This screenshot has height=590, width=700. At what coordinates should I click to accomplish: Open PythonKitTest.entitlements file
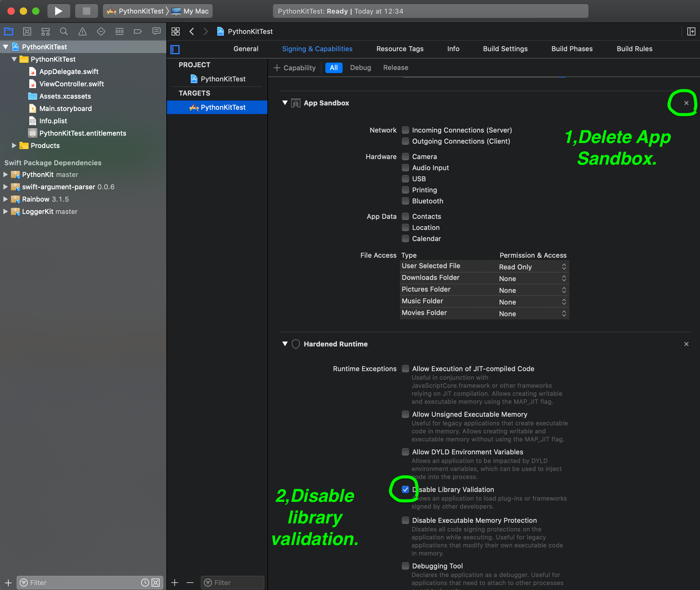tap(83, 133)
